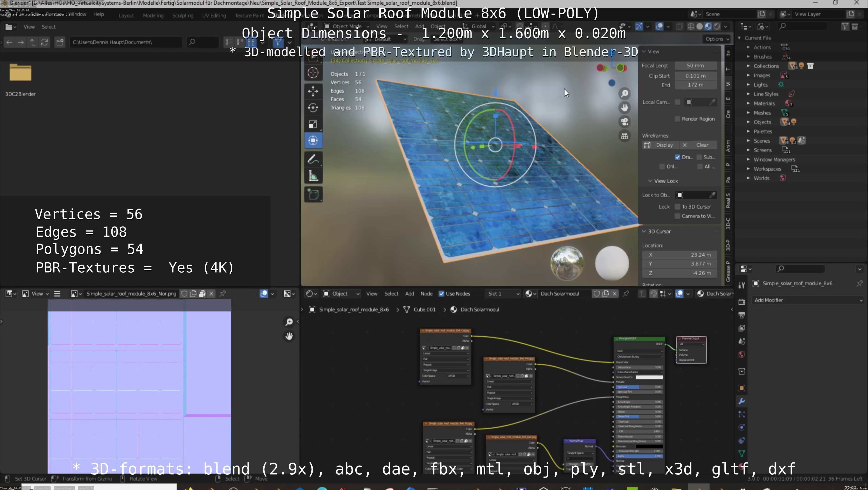Toggle the Use Nodes checkbox
Image resolution: width=868 pixels, height=490 pixels.
[x=441, y=294]
